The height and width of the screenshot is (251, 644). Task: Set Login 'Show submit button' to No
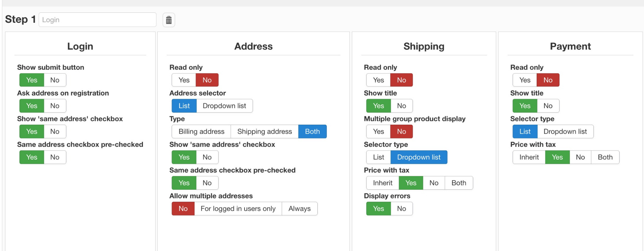click(x=55, y=80)
